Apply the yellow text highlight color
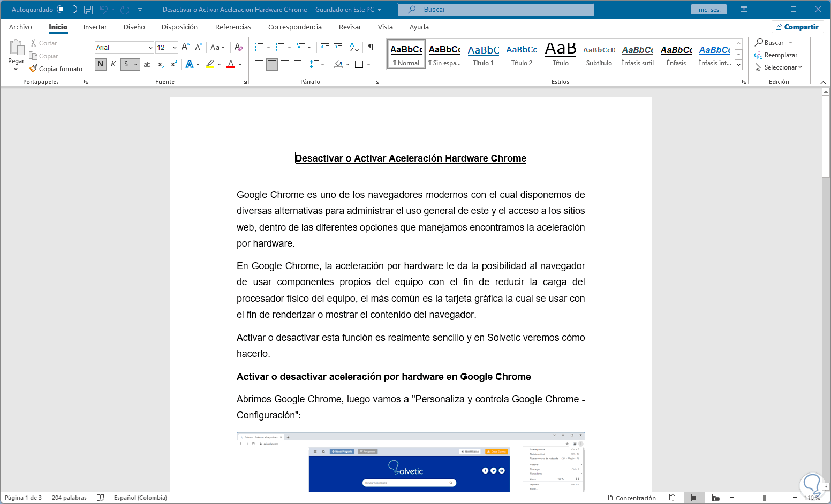This screenshot has height=504, width=831. point(210,64)
